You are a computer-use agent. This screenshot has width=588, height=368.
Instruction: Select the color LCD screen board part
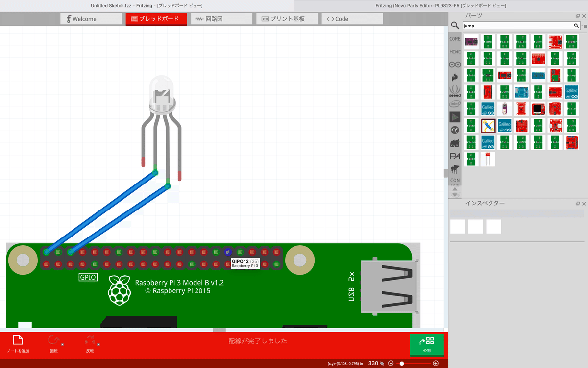[539, 108]
